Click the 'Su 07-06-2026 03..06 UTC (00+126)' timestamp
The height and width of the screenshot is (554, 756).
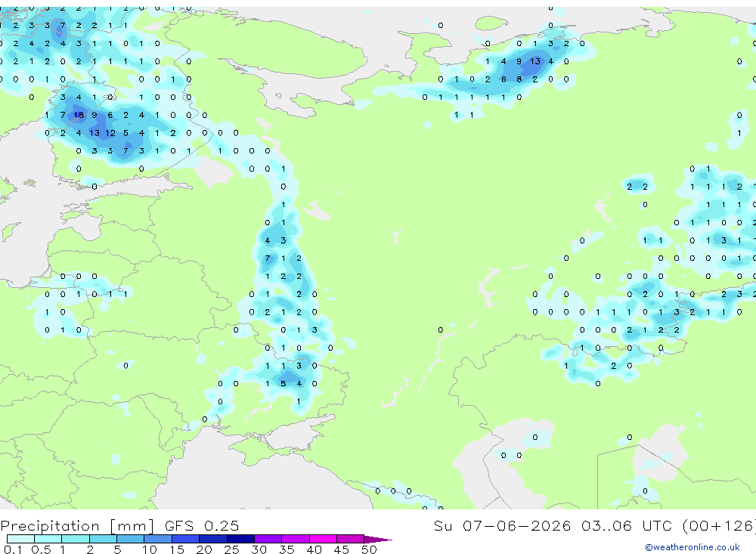point(594,525)
